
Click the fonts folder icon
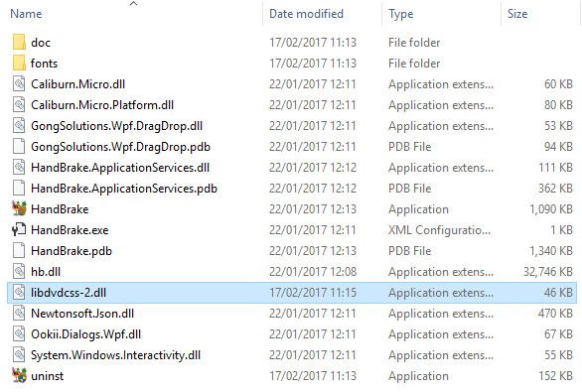tap(19, 64)
